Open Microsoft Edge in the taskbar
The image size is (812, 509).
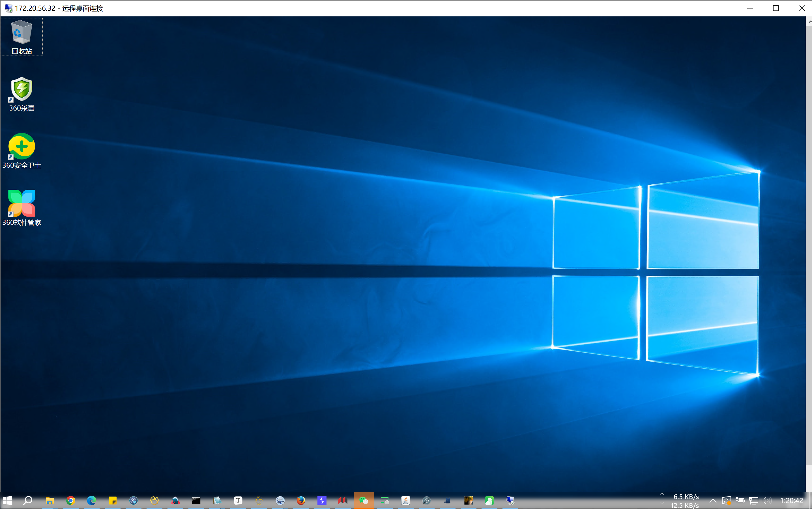click(91, 501)
